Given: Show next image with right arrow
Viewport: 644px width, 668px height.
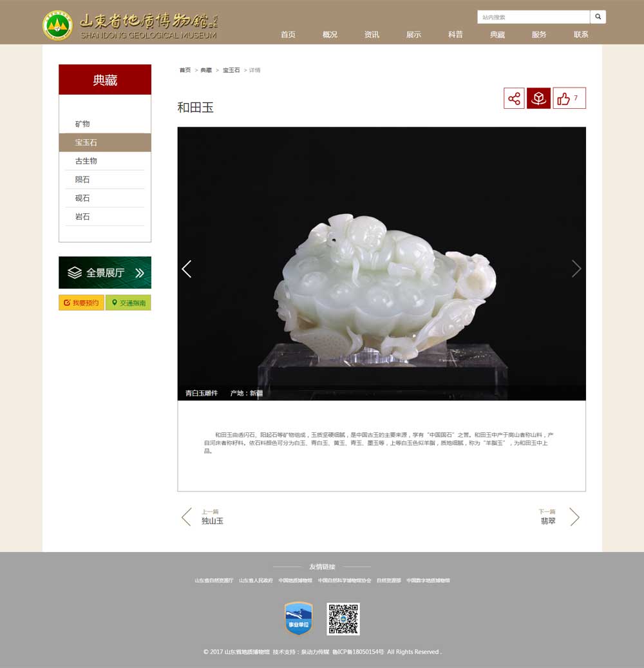Looking at the screenshot, I should pos(576,269).
